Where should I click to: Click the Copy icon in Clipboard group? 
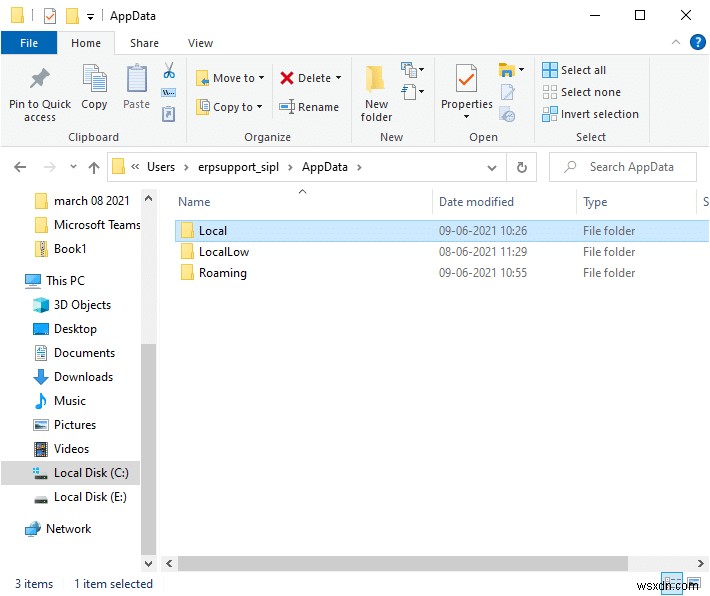pyautogui.click(x=94, y=78)
